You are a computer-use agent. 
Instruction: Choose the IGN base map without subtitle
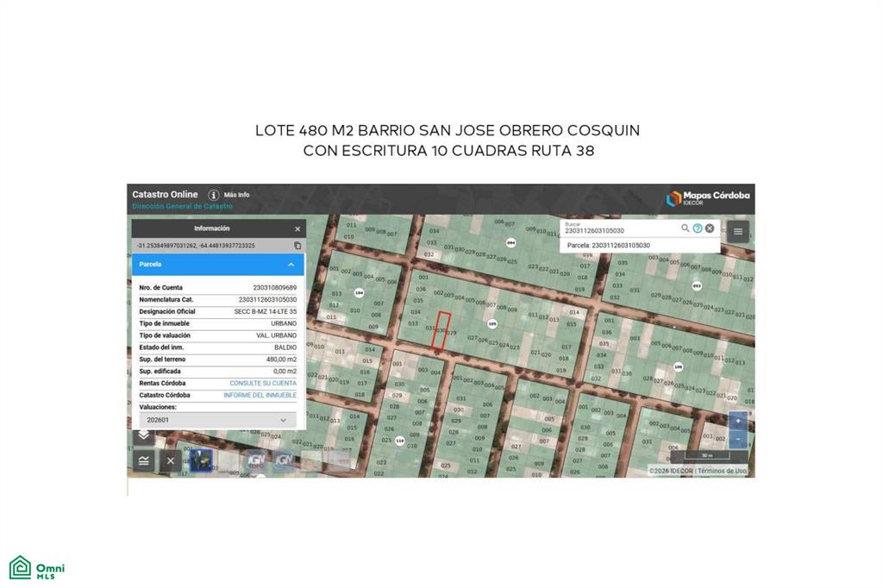point(284,460)
